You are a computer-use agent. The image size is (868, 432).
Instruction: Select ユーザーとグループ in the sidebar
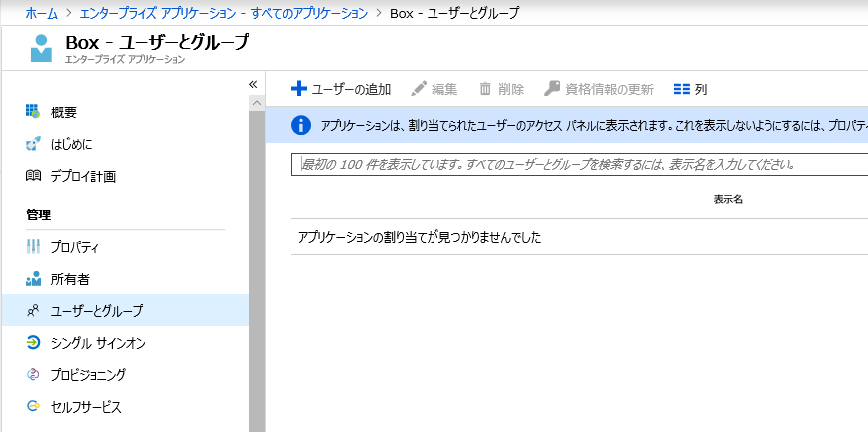(125, 310)
